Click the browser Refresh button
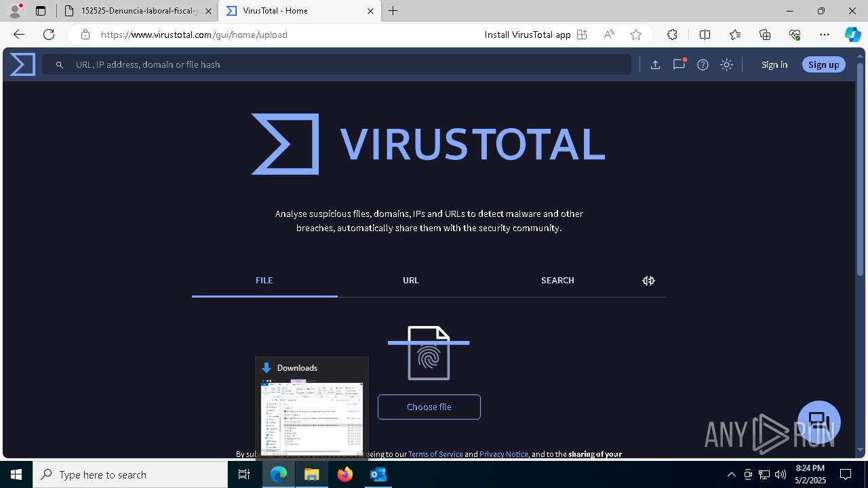Screen dimensions: 868x488 [49, 35]
